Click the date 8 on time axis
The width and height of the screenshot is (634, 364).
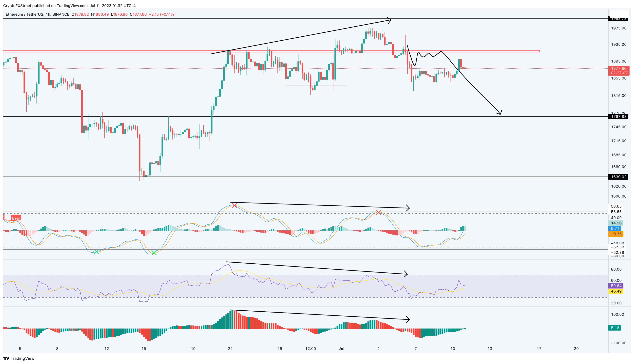(57, 348)
